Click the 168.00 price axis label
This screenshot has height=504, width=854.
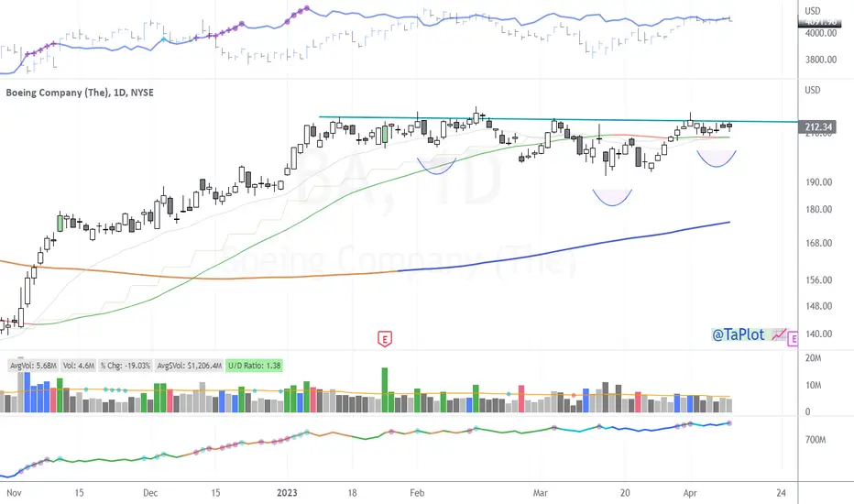point(819,243)
